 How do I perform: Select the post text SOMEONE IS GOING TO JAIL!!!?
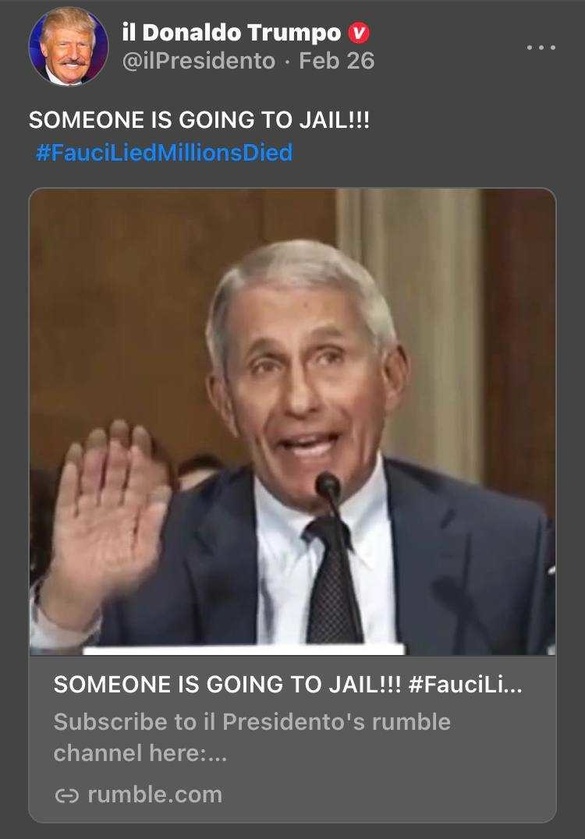click(x=199, y=120)
